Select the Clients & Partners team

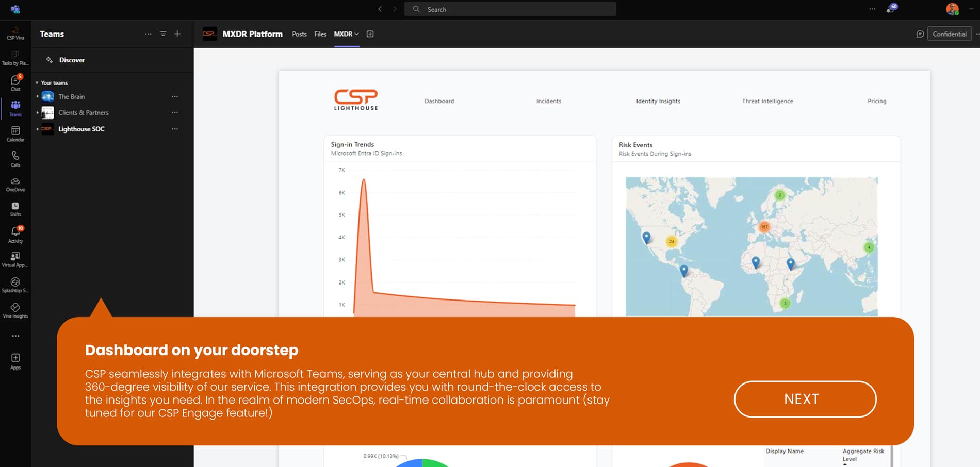tap(84, 112)
